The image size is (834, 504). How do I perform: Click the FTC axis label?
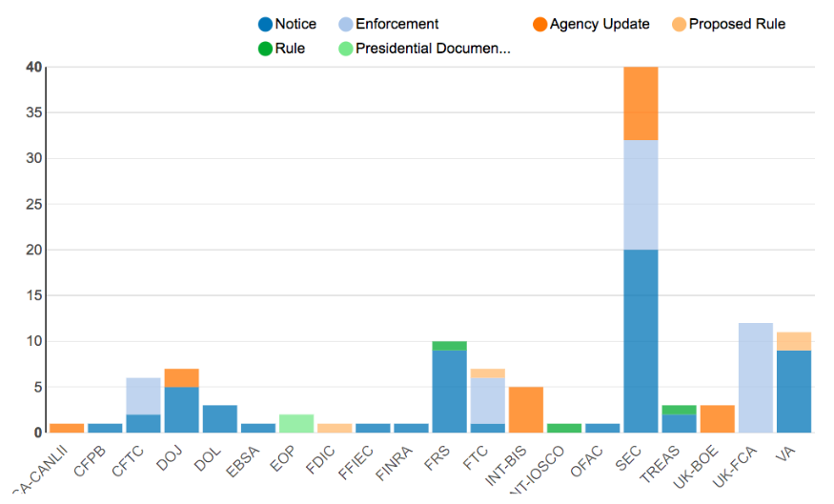click(475, 458)
